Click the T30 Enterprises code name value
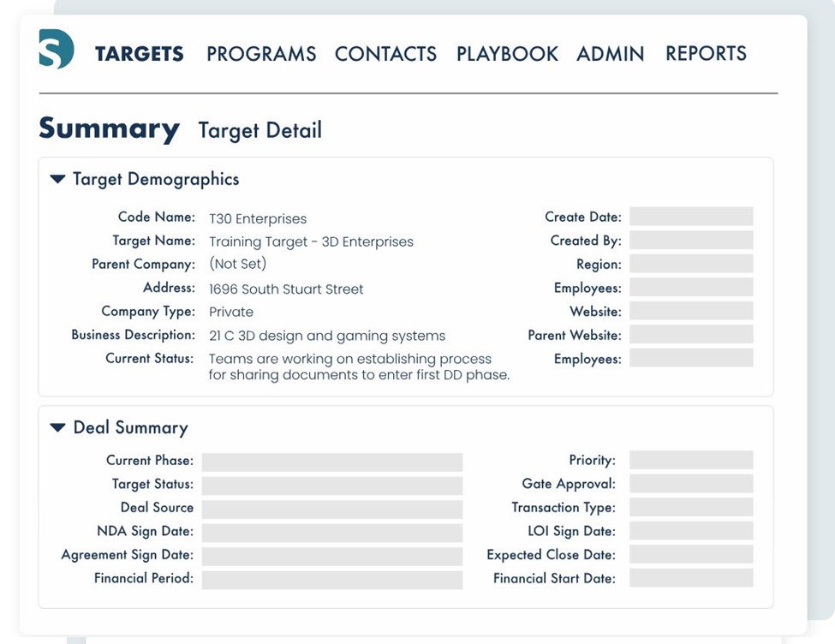 pyautogui.click(x=258, y=219)
